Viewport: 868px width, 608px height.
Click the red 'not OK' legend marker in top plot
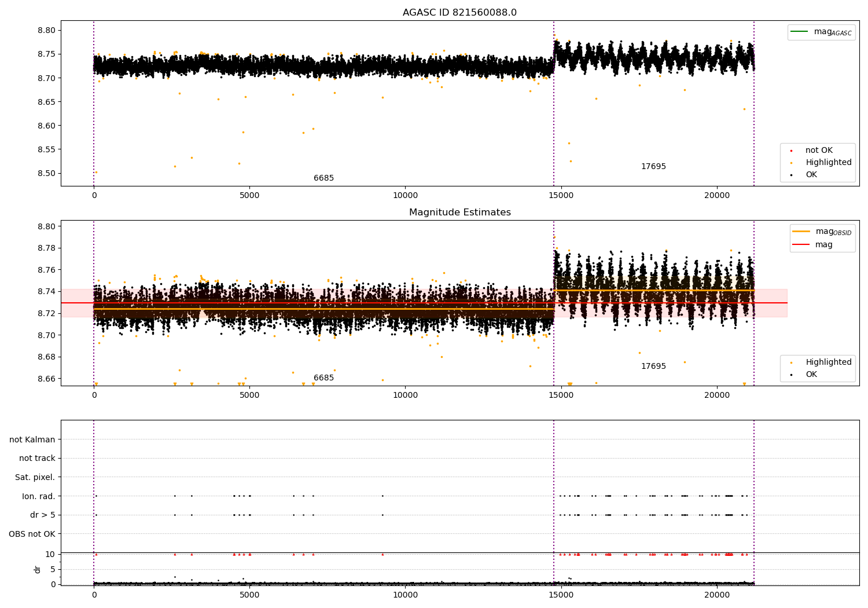coord(791,151)
